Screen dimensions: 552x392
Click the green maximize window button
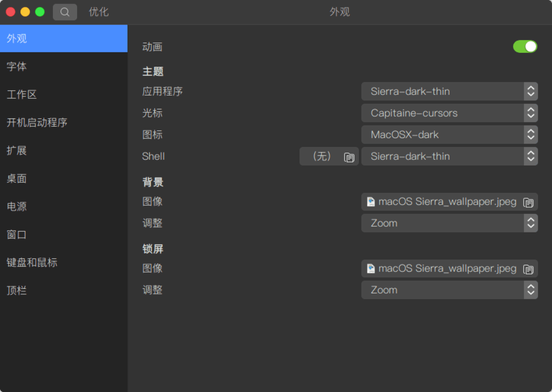(x=40, y=12)
